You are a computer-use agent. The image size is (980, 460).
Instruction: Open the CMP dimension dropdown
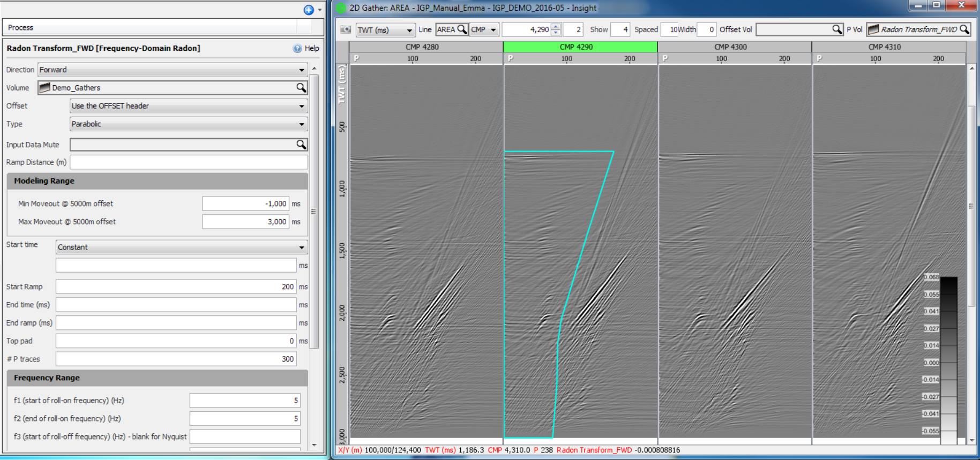click(x=484, y=30)
